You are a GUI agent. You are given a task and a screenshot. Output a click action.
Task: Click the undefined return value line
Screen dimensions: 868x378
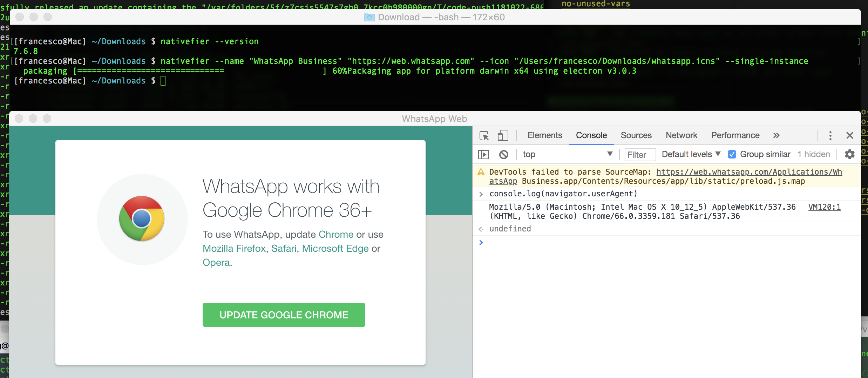(x=510, y=229)
